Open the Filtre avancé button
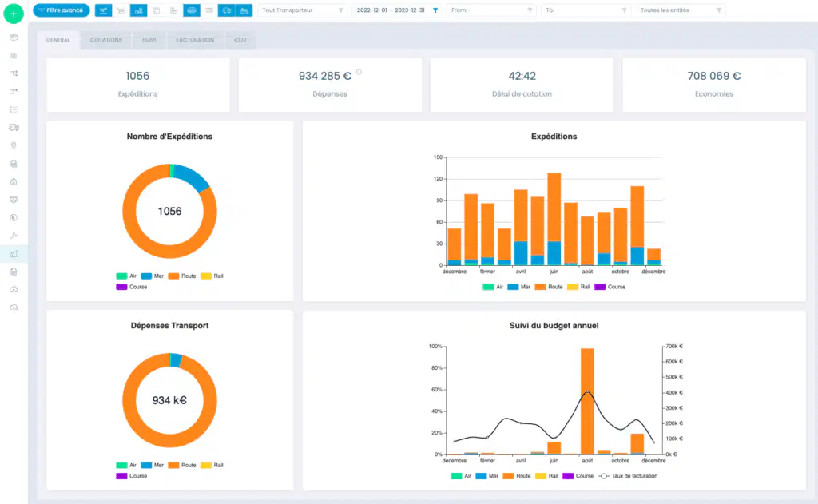The image size is (818, 504). (62, 10)
